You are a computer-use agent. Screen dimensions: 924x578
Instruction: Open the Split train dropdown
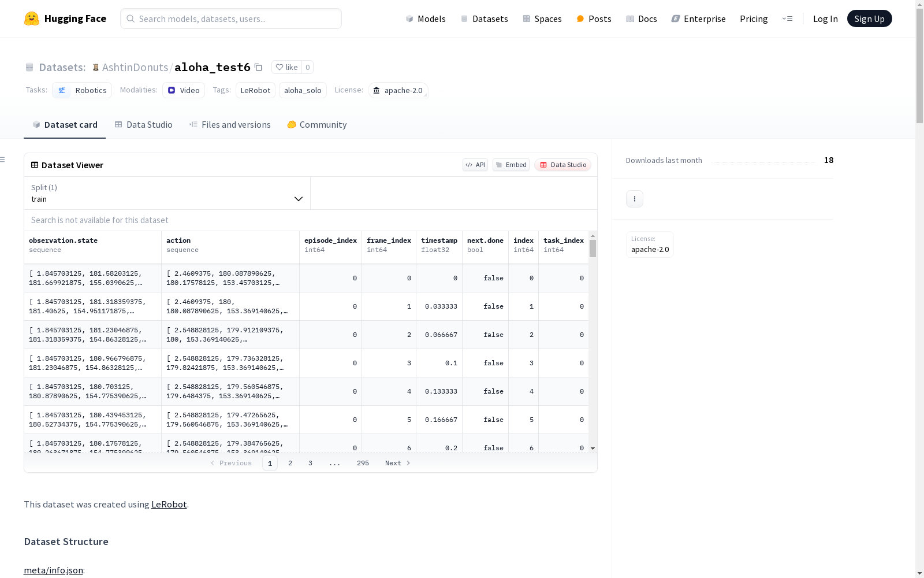click(167, 193)
